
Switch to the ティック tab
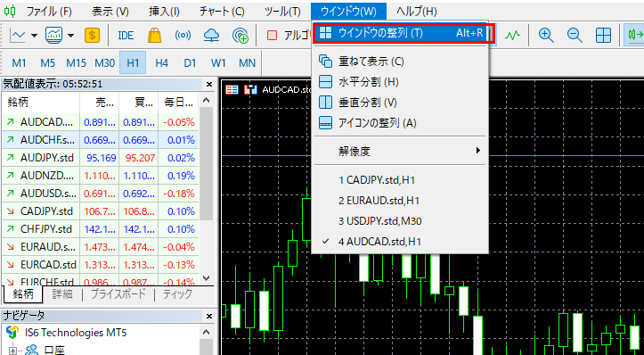point(177,294)
